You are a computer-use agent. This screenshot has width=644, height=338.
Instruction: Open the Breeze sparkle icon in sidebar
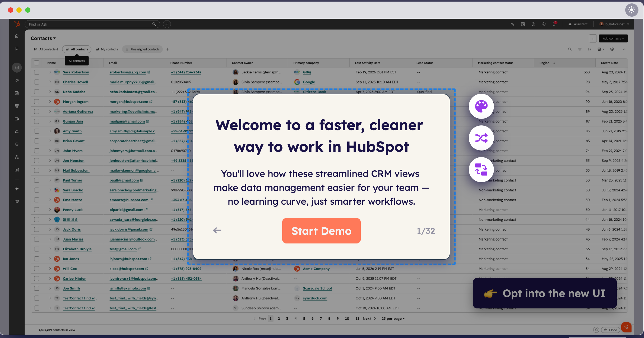click(x=17, y=189)
